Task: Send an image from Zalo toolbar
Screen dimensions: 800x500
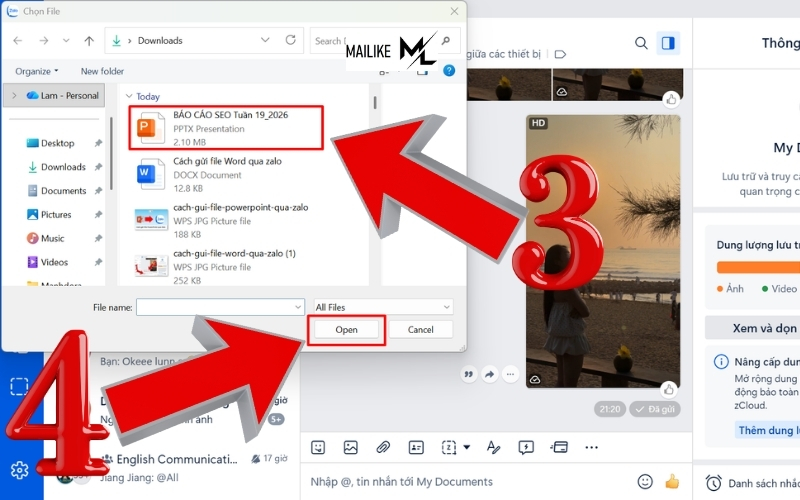Action: tap(351, 447)
